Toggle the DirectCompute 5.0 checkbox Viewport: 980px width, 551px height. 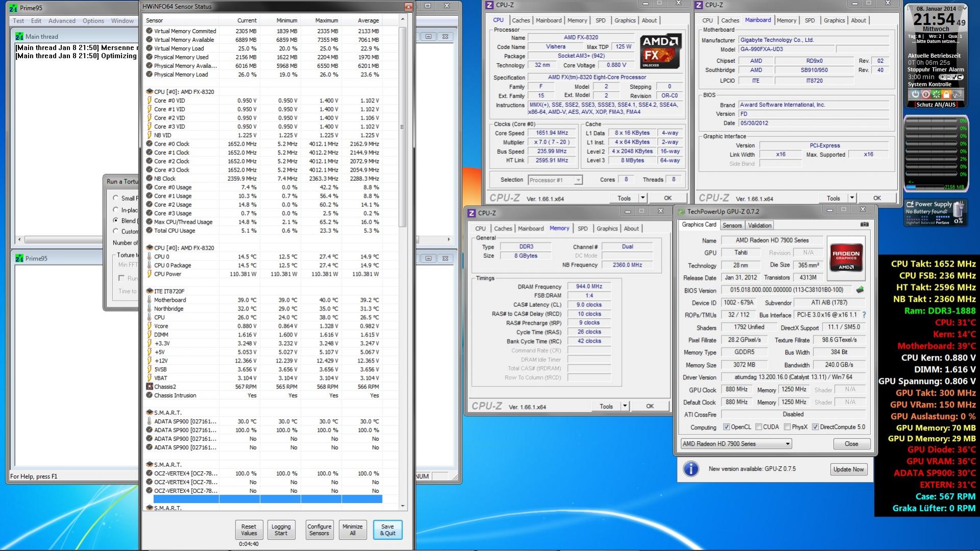point(816,427)
